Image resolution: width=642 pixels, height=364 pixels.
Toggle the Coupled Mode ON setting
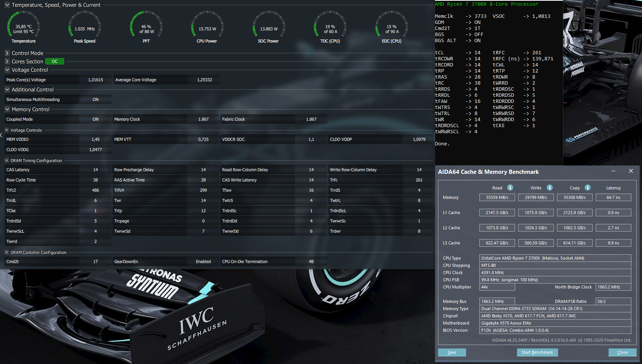click(95, 119)
